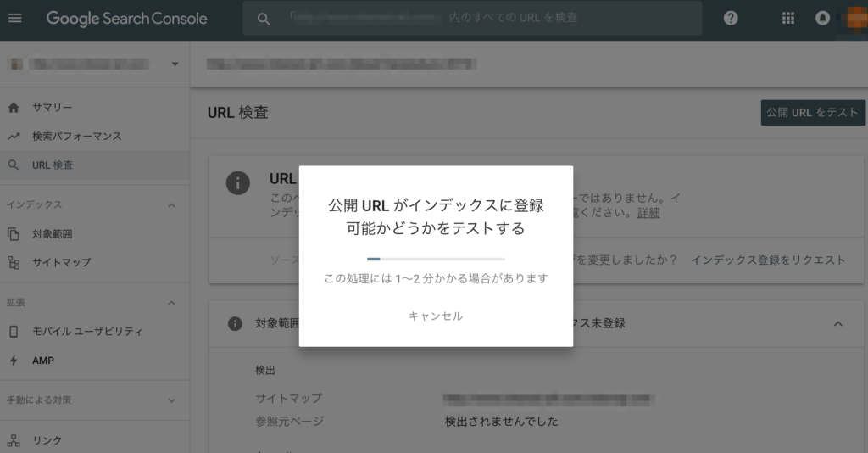Open the property selector dropdown arrow
The width and height of the screenshot is (868, 453).
click(175, 64)
